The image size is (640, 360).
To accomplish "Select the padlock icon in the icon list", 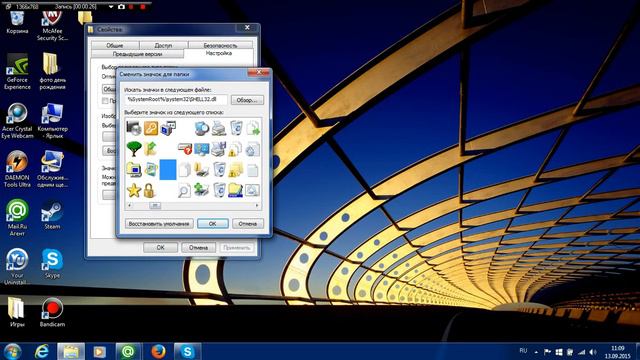I will pos(150,190).
